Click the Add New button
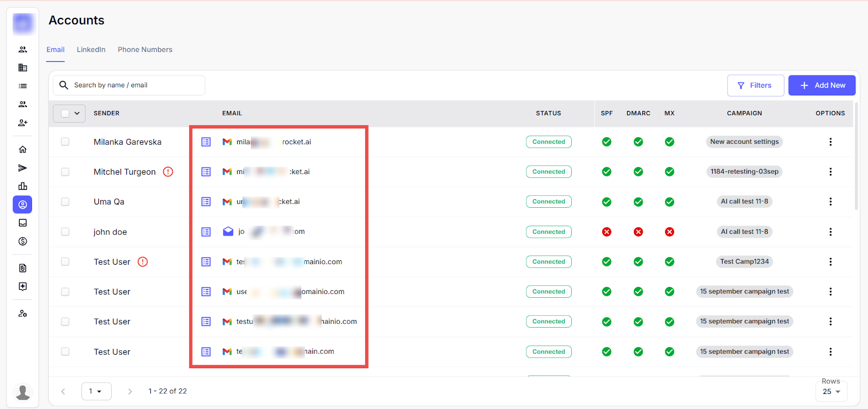 point(821,86)
